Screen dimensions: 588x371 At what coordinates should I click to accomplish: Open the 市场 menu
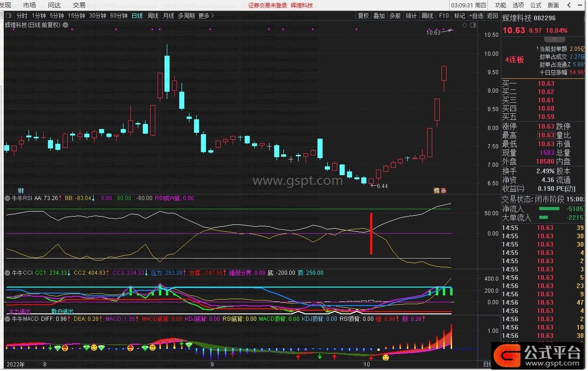[x=29, y=5]
